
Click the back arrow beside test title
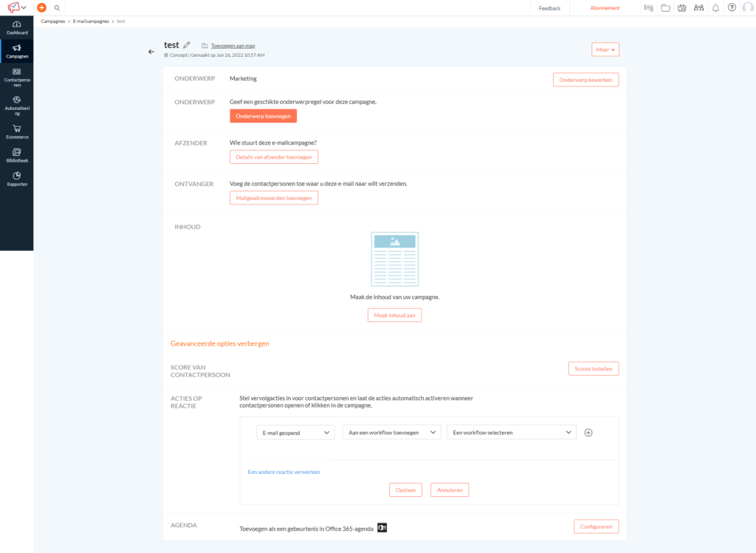coord(151,52)
